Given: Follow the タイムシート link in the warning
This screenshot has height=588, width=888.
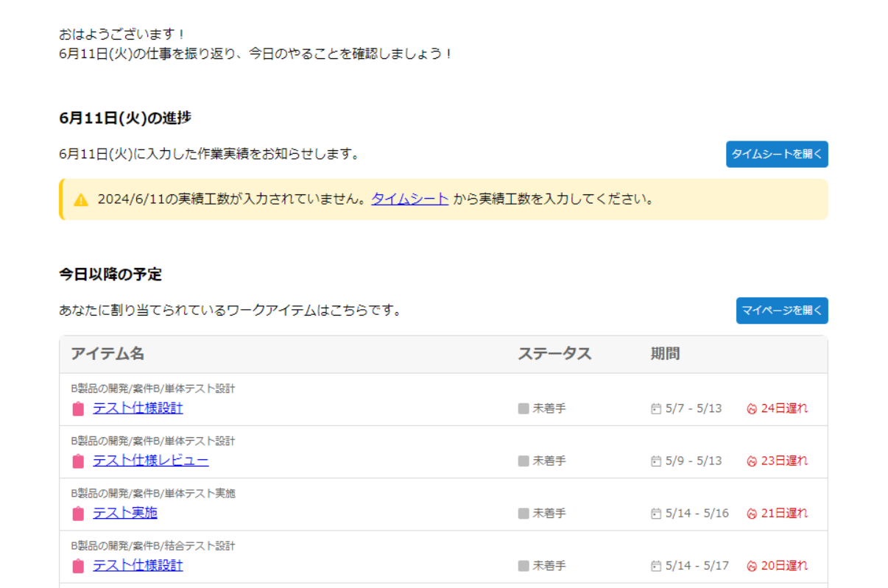Looking at the screenshot, I should pyautogui.click(x=409, y=199).
